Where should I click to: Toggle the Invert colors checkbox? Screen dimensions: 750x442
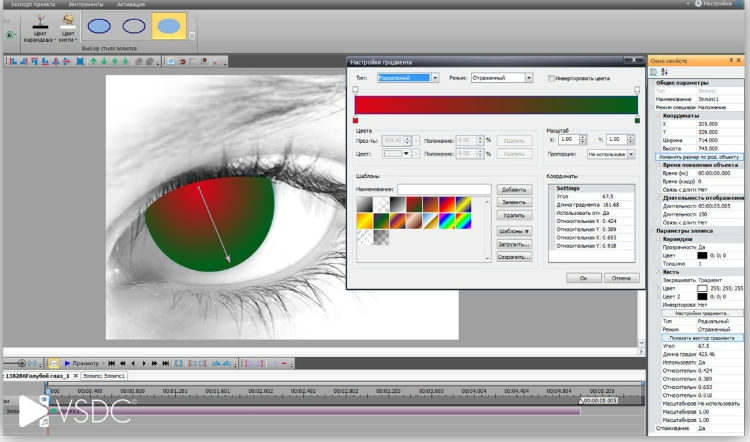[552, 78]
